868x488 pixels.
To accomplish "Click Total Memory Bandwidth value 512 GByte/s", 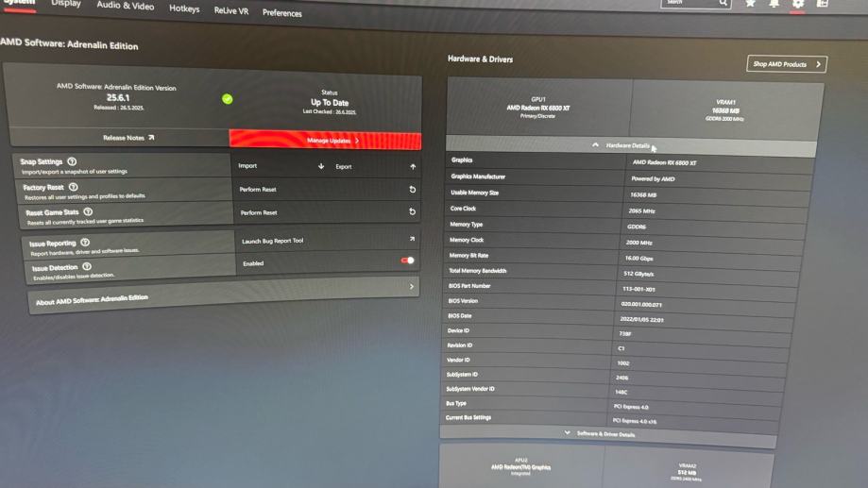I will (x=638, y=274).
